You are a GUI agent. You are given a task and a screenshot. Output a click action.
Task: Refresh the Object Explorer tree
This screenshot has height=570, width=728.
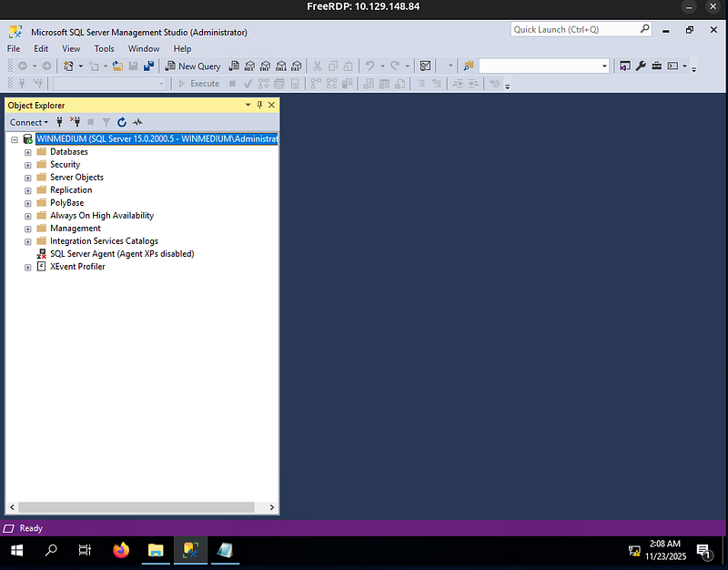122,122
